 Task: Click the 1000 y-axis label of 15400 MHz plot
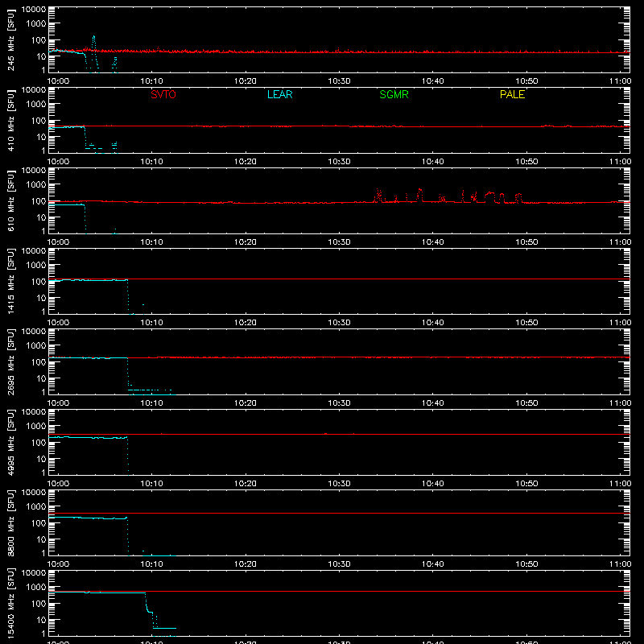(36, 588)
